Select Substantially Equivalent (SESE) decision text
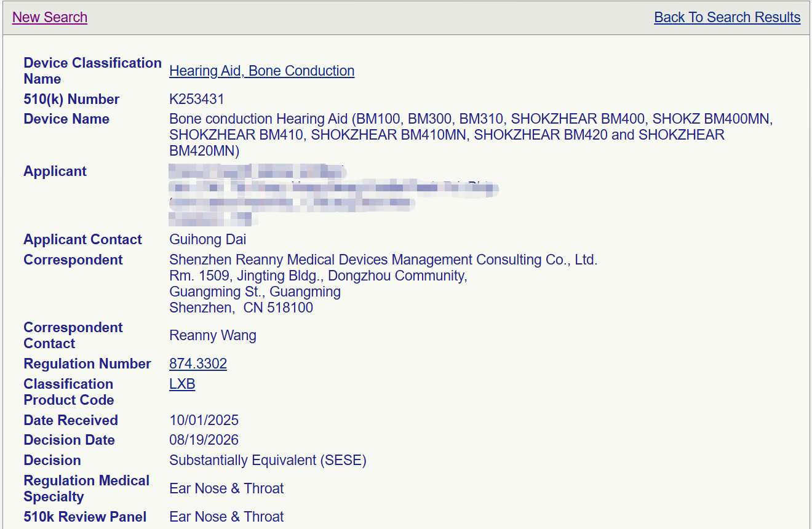The height and width of the screenshot is (529, 812). pyautogui.click(x=268, y=460)
